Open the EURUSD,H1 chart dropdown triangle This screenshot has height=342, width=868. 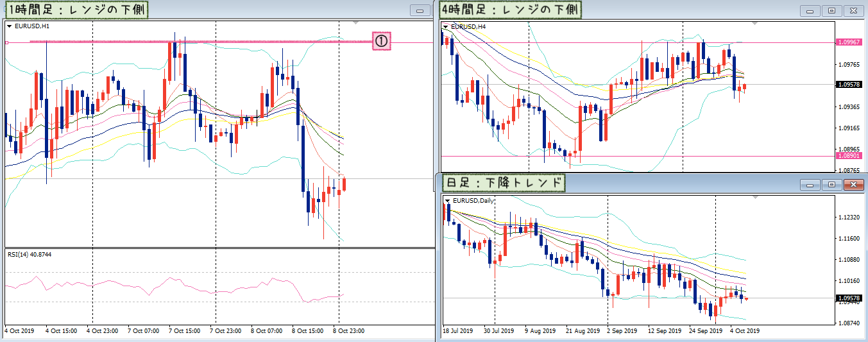pos(9,26)
